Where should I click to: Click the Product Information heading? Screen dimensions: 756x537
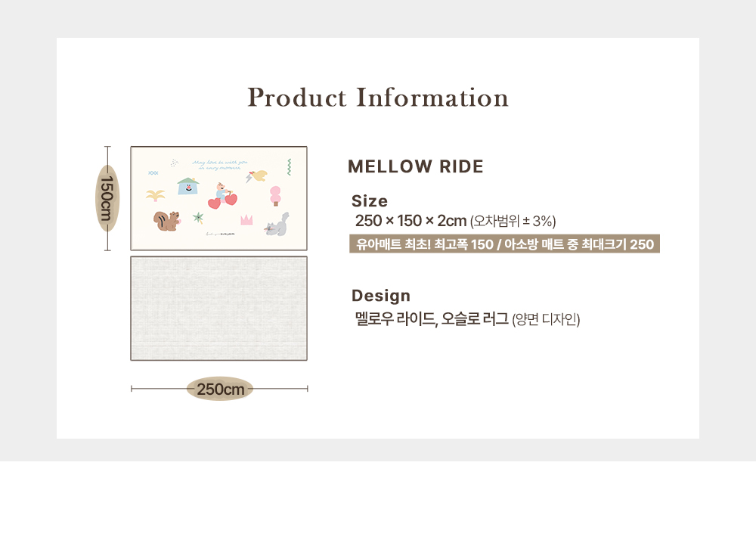(378, 98)
